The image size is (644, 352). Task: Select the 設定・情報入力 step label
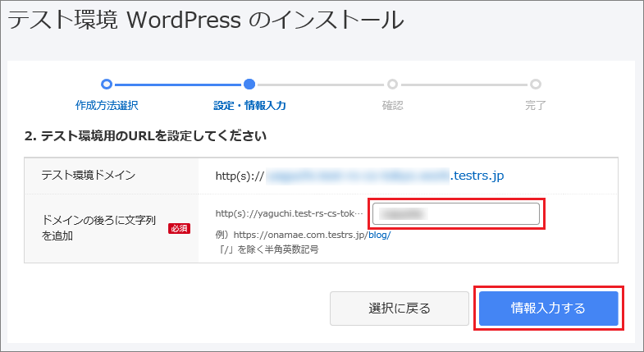click(x=249, y=106)
